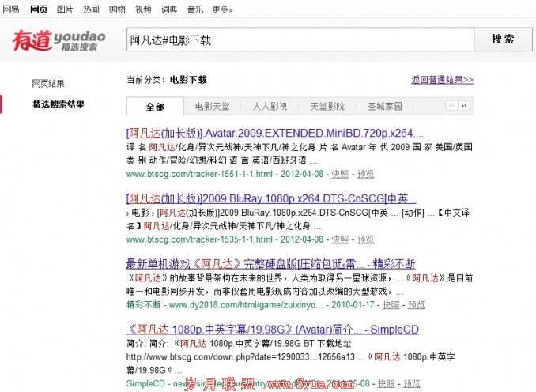Click the previous tabs arrow button
This screenshot has width=536, height=392.
(x=452, y=106)
